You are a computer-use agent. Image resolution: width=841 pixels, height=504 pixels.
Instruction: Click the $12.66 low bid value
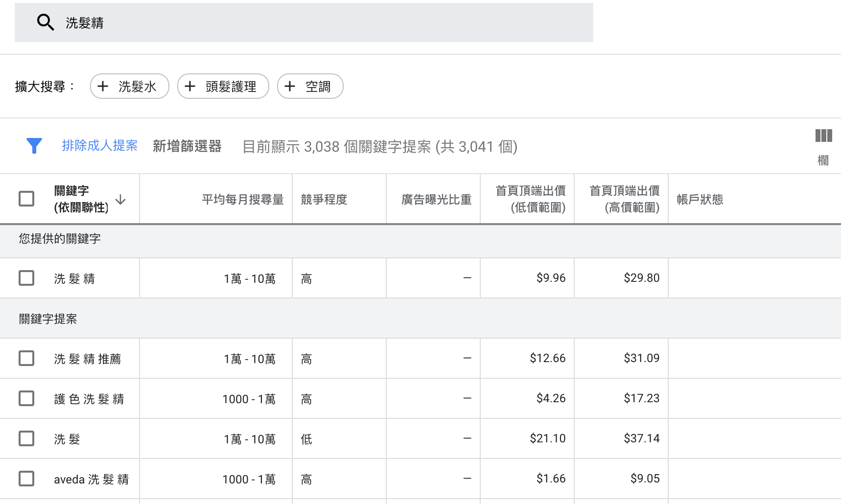point(548,358)
